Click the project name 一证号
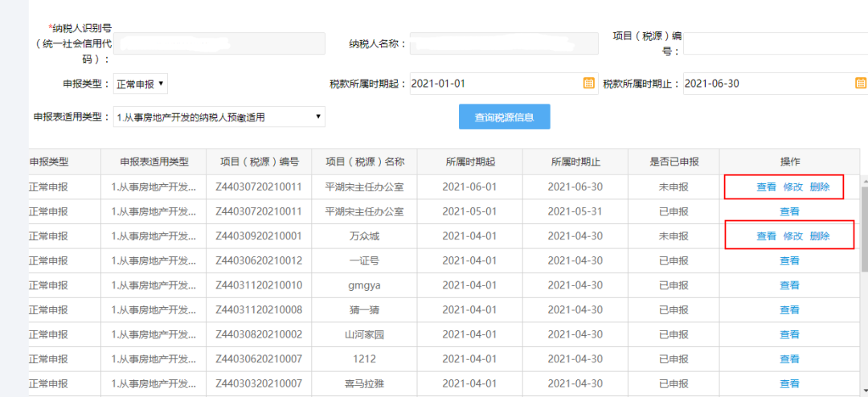The image size is (868, 397). pyautogui.click(x=364, y=261)
